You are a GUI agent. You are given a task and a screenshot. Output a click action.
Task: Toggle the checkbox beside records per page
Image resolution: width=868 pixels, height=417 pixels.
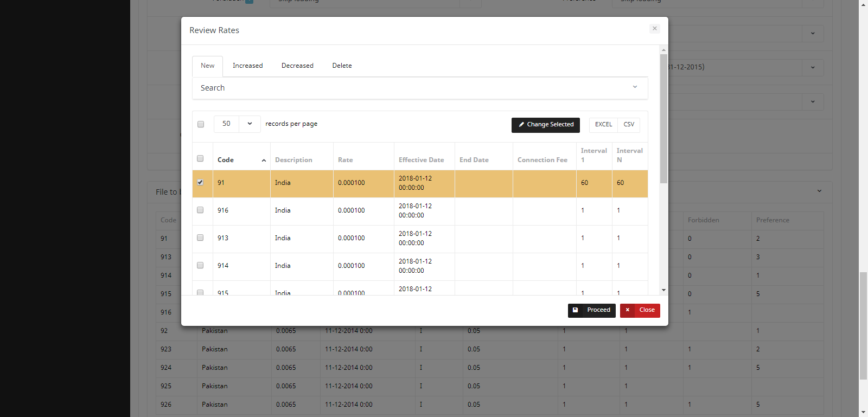201,124
